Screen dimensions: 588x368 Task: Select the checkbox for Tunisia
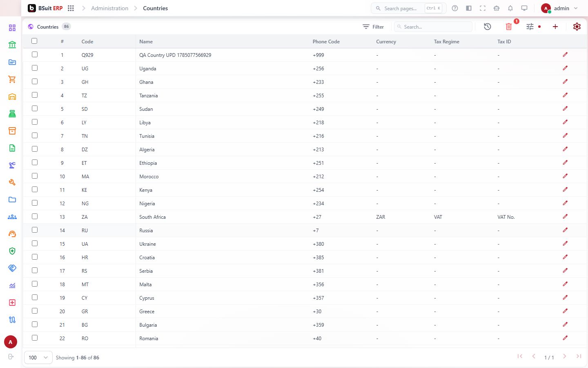[x=35, y=135]
